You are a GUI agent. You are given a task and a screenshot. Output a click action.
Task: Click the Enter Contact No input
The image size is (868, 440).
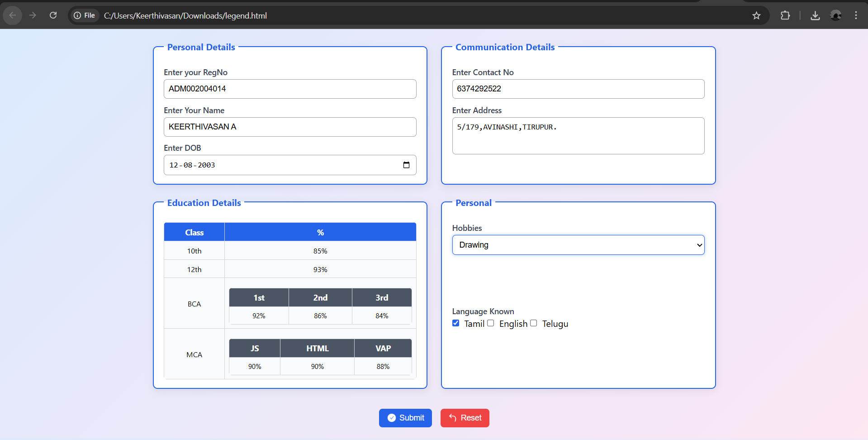[x=578, y=89]
